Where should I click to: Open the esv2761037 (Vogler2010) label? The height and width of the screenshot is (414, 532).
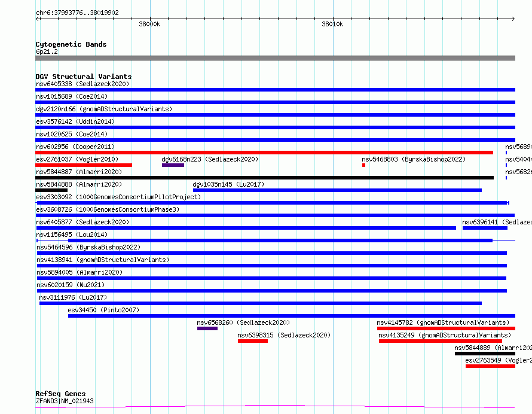click(x=77, y=159)
